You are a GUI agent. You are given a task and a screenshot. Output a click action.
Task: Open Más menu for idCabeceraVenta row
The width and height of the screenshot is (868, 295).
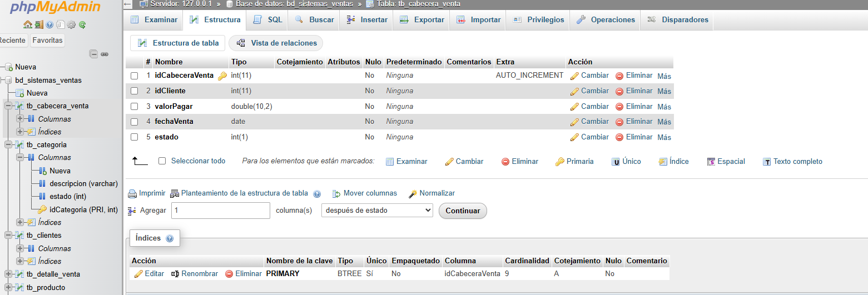[664, 76]
